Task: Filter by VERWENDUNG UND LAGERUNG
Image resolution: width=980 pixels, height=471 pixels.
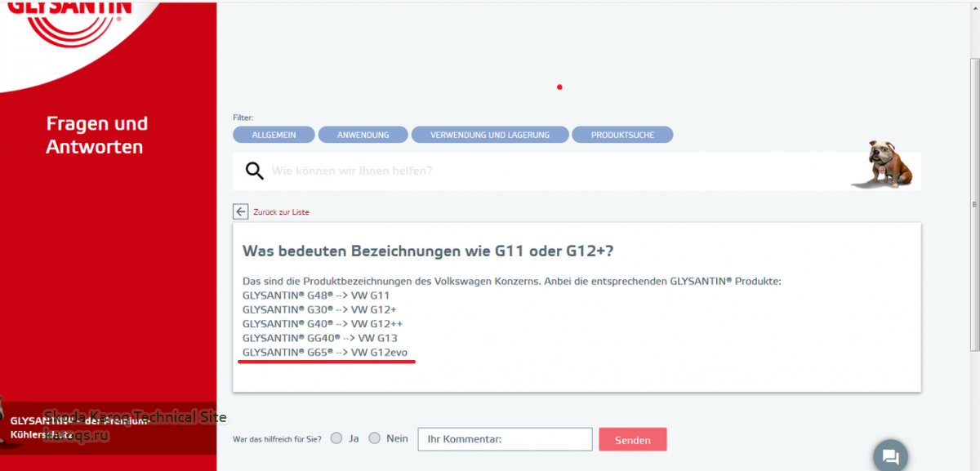Action: point(490,135)
